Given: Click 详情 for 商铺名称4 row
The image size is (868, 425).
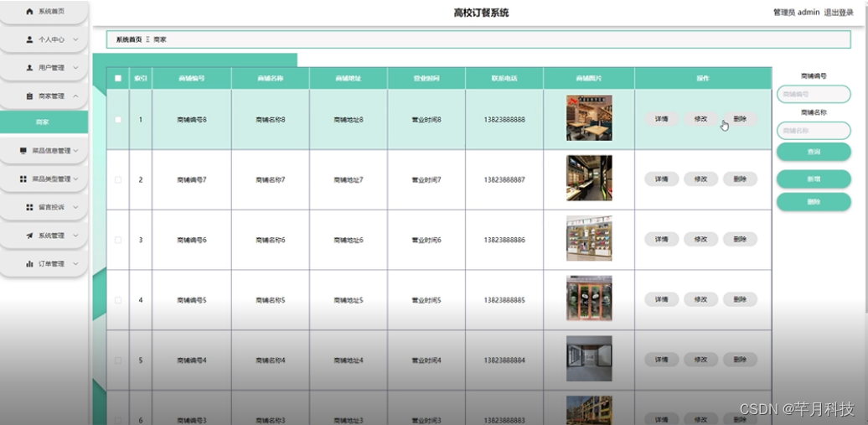Looking at the screenshot, I should [x=662, y=360].
